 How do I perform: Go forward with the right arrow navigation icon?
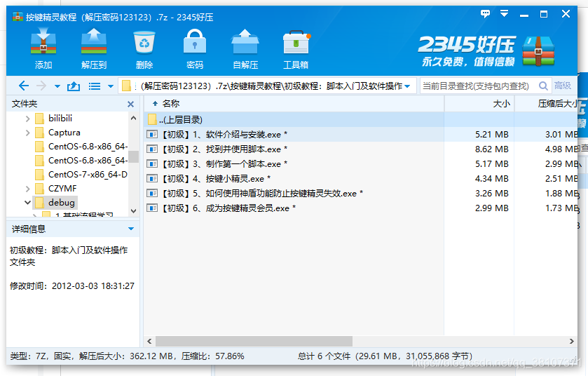pos(41,86)
